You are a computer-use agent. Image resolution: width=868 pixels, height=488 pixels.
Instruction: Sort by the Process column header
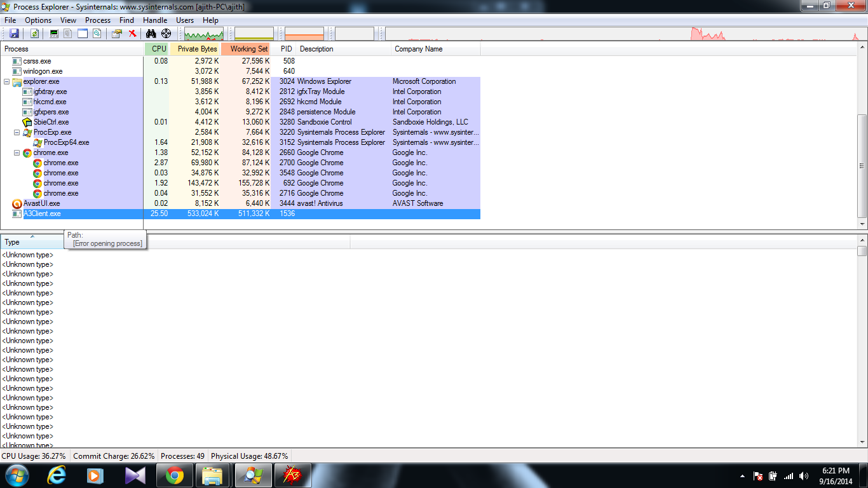click(72, 49)
